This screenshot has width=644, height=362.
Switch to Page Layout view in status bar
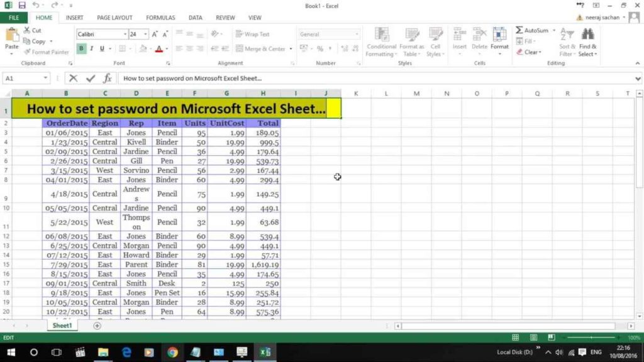[x=534, y=337]
